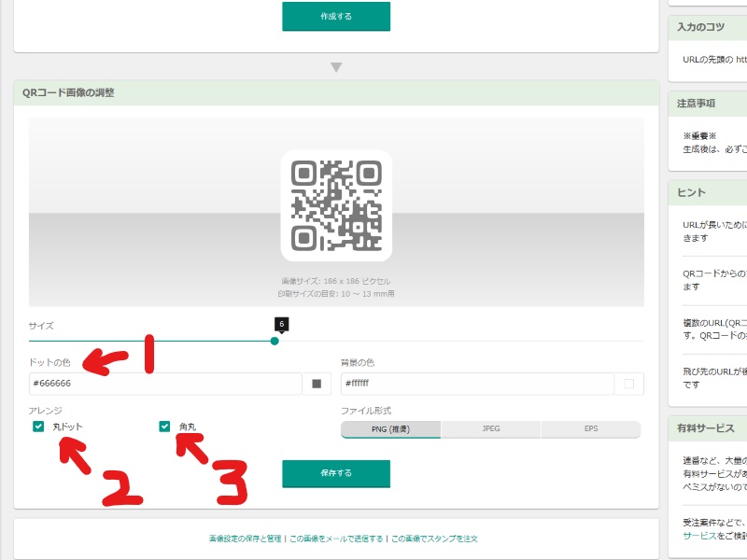Open the background color swatch picker
Screen dimensions: 747x560
tap(628, 384)
